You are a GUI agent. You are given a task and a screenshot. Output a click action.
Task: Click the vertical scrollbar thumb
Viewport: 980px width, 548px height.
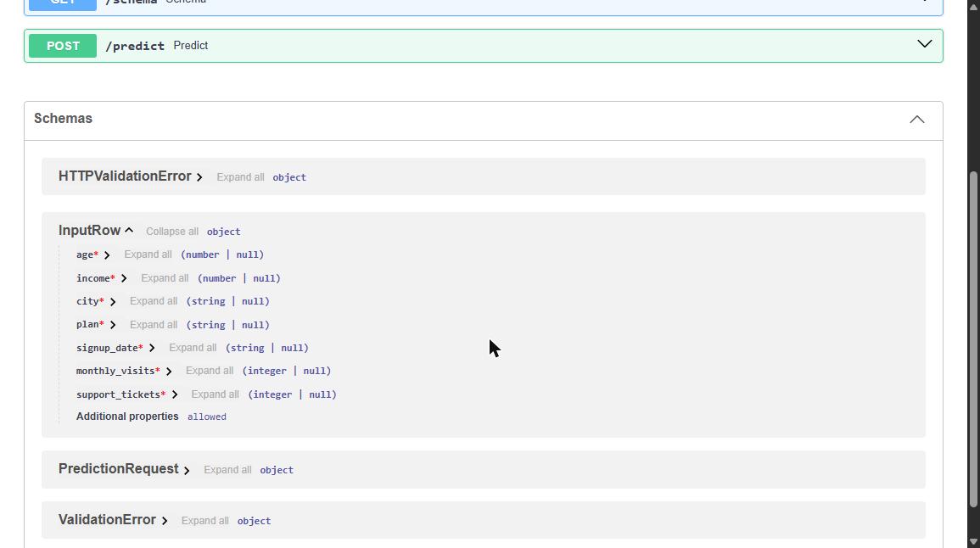pyautogui.click(x=973, y=339)
